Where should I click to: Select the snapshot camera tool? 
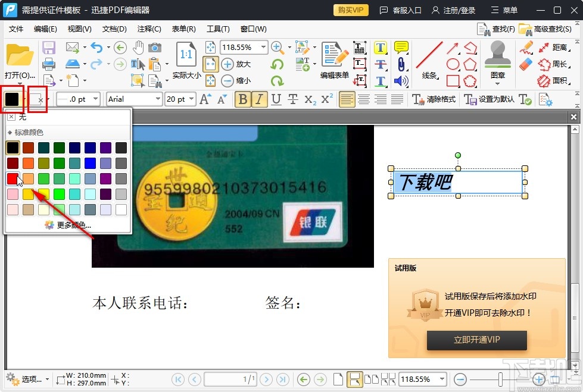pos(155,49)
